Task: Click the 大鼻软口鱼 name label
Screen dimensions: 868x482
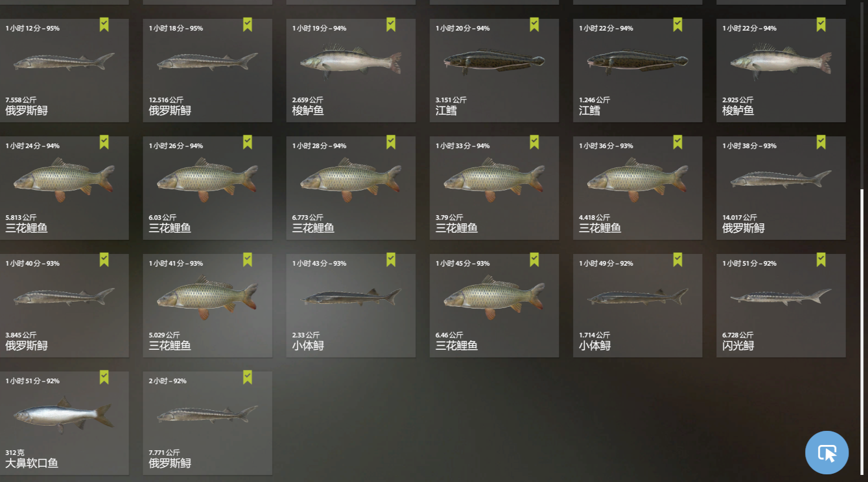Action: pyautogui.click(x=32, y=463)
